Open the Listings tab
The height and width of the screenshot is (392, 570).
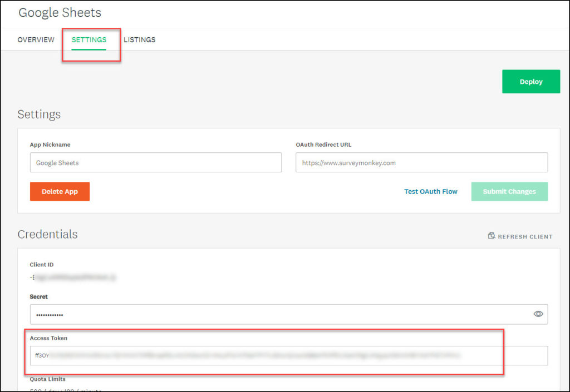pos(140,39)
